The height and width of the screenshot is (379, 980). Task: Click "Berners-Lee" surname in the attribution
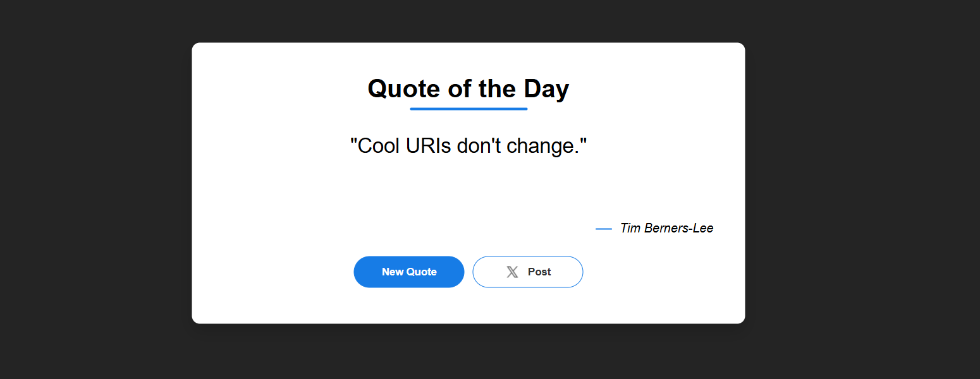click(x=679, y=228)
